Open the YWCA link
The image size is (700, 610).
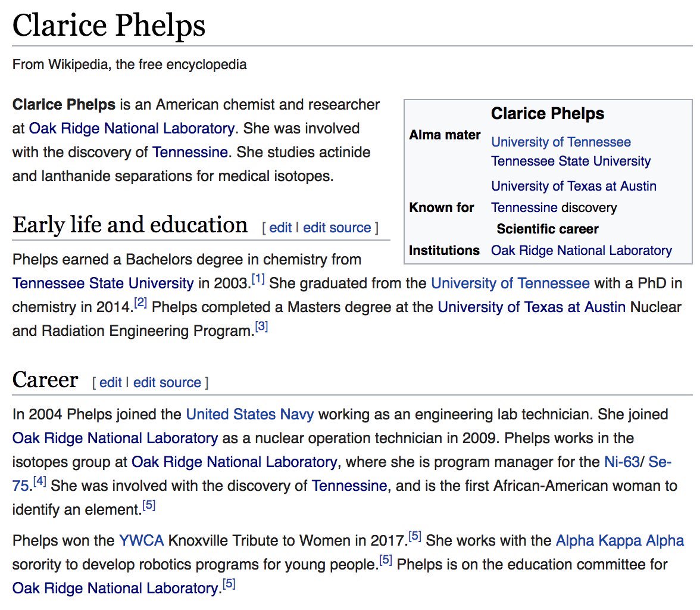(x=142, y=541)
